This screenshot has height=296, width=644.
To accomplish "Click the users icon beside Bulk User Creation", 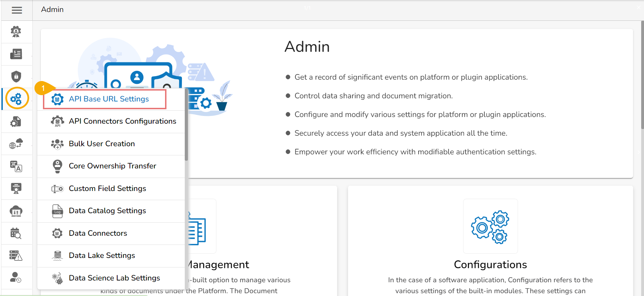I will coord(57,144).
